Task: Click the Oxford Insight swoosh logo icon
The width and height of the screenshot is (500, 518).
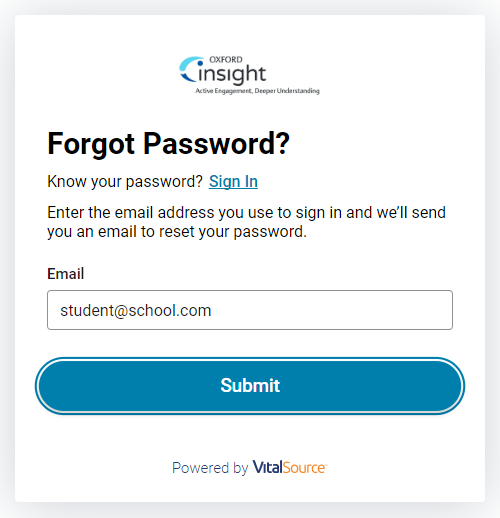Action: click(x=191, y=69)
